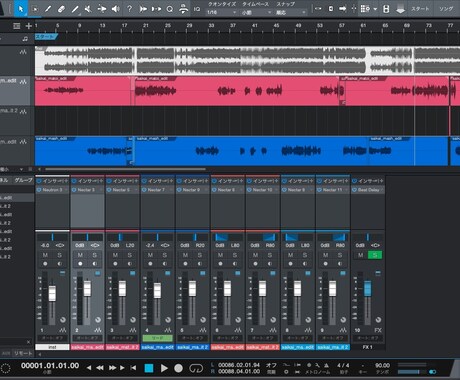Open the Quantize 1/16 dropdown
Viewport: 460px width, 380px height.
click(221, 12)
